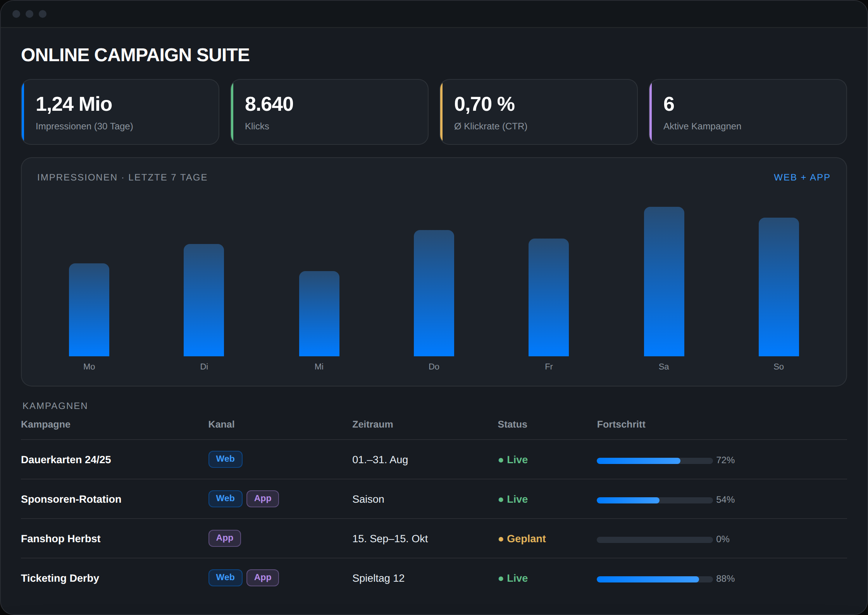Screen dimensions: 868x615
Task: Click the Web tag in Dauerkarten 24/25 row
Action: coord(225,459)
